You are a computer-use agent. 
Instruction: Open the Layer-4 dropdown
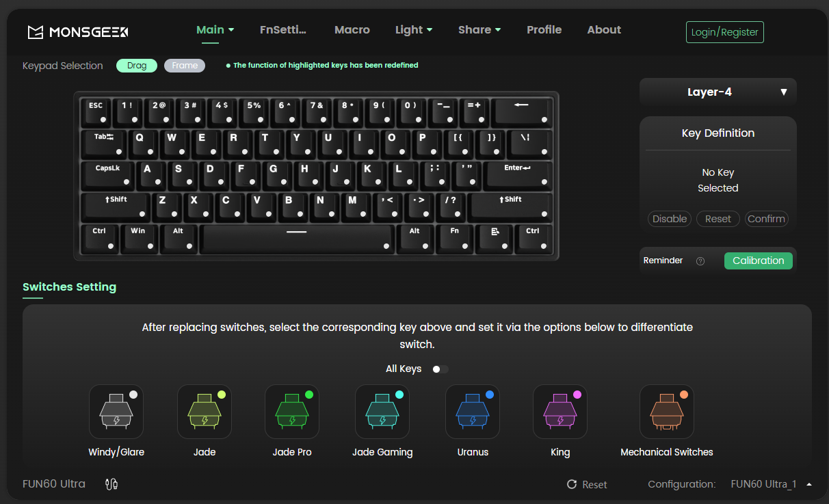coord(718,92)
